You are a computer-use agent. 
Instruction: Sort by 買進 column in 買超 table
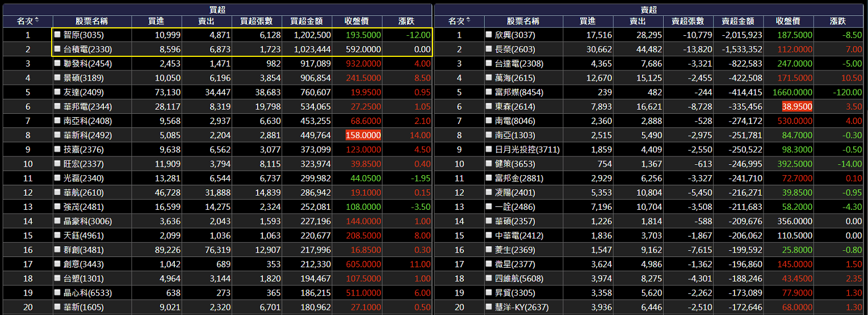pyautogui.click(x=157, y=21)
